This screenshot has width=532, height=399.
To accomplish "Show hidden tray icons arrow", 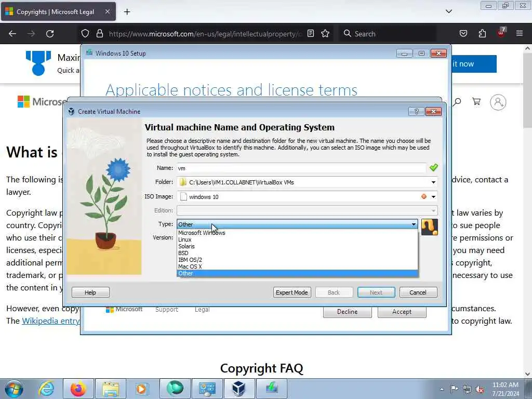I will pyautogui.click(x=442, y=389).
